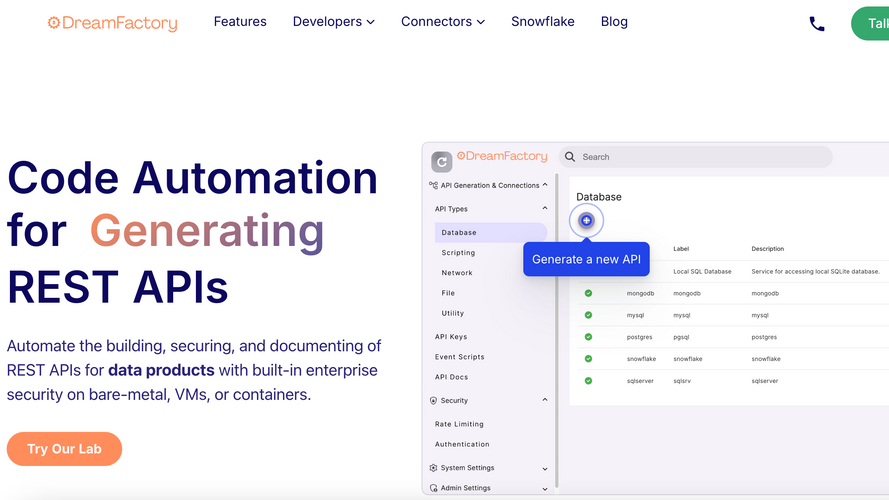The image size is (889, 500).
Task: Click the mysql description cell
Action: click(x=760, y=315)
